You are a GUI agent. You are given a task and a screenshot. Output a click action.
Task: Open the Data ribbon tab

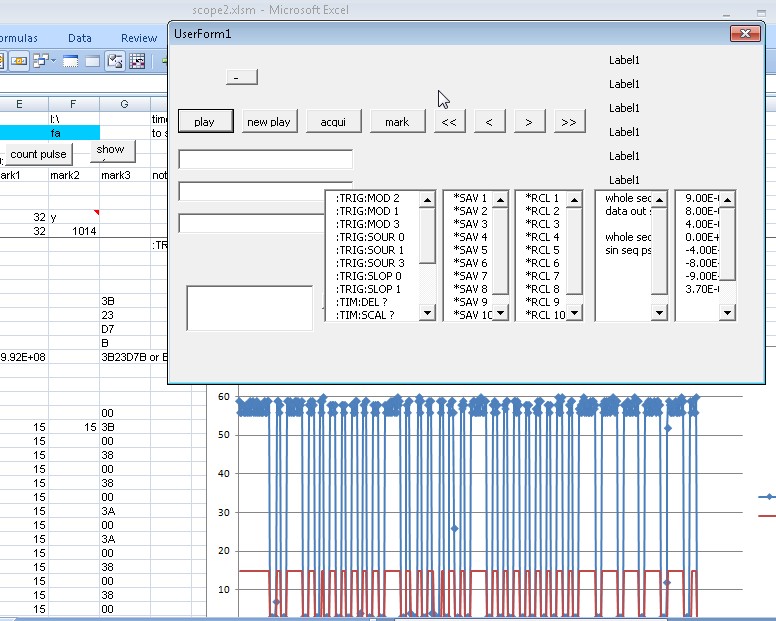pos(80,38)
